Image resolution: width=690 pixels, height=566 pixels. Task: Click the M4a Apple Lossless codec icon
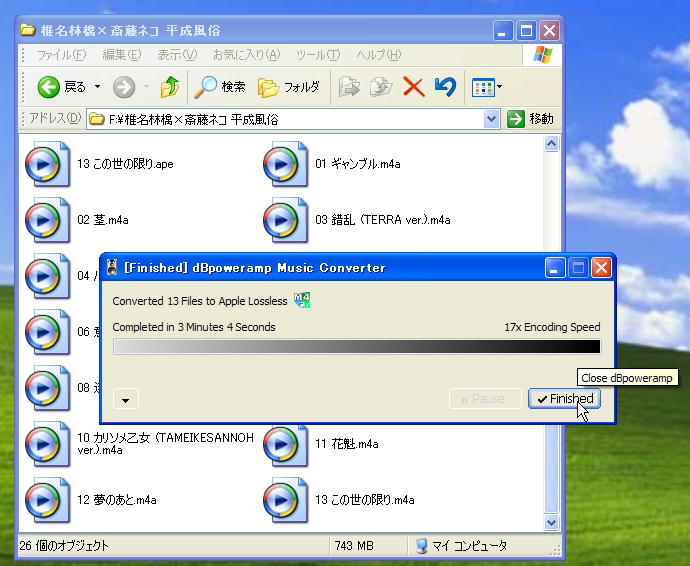pyautogui.click(x=302, y=300)
